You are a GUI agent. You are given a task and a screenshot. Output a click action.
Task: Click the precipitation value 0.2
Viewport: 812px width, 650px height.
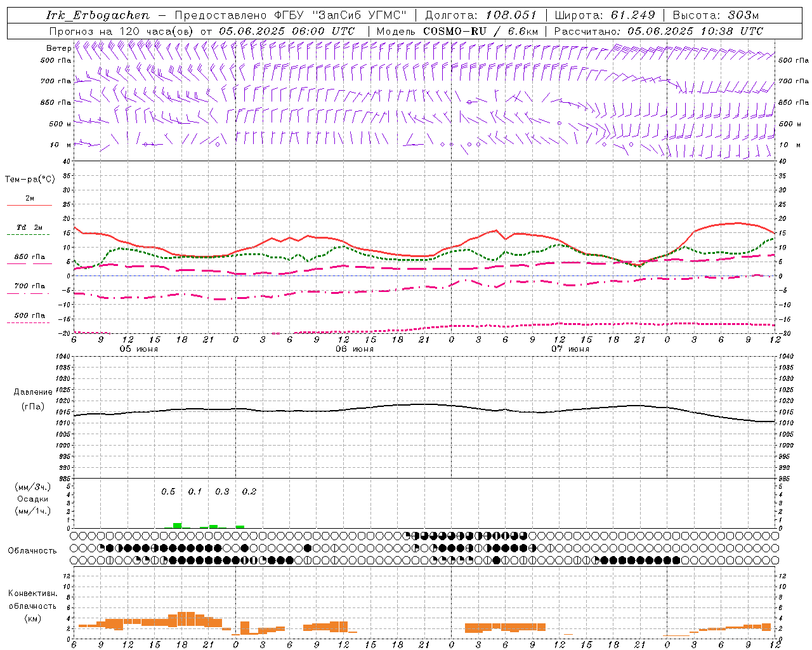click(x=249, y=492)
